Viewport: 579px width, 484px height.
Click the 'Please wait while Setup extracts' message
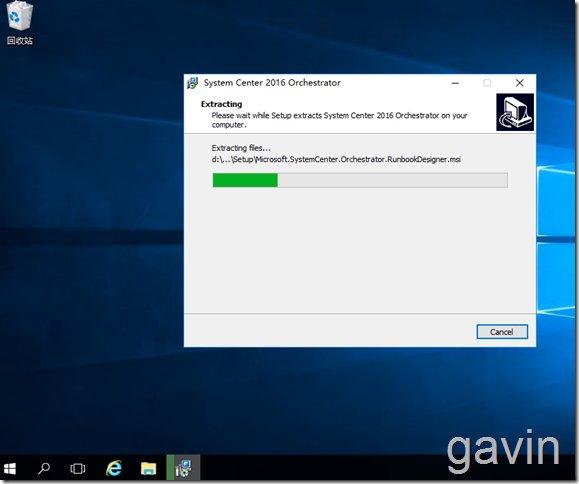tap(339, 120)
